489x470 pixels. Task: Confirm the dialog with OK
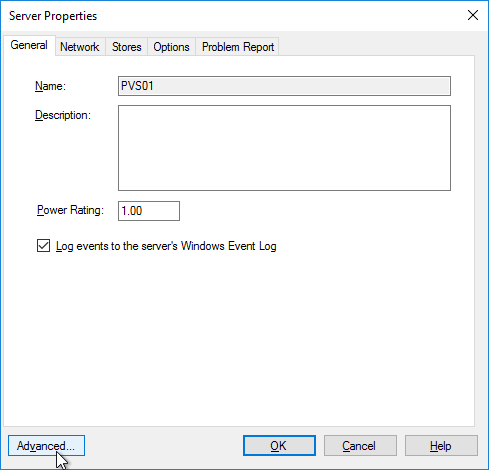[279, 445]
